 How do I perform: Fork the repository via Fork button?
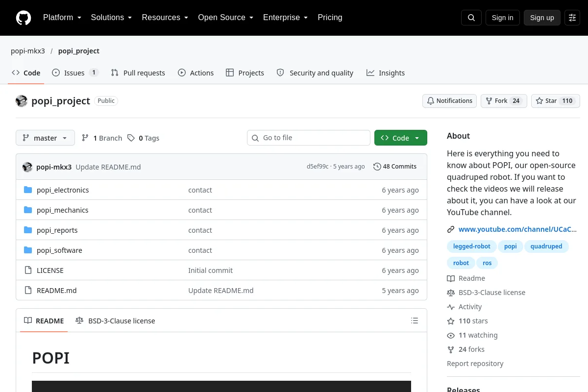(504, 101)
